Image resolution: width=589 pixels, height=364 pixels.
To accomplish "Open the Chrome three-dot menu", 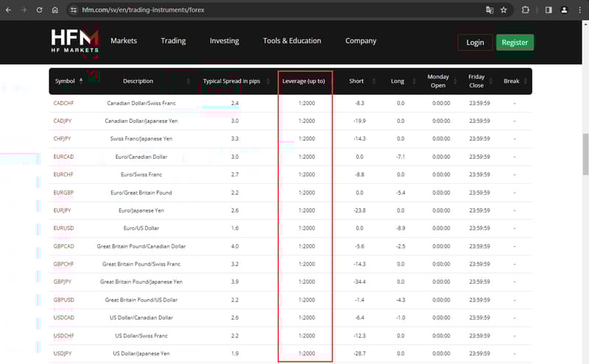I will click(579, 10).
